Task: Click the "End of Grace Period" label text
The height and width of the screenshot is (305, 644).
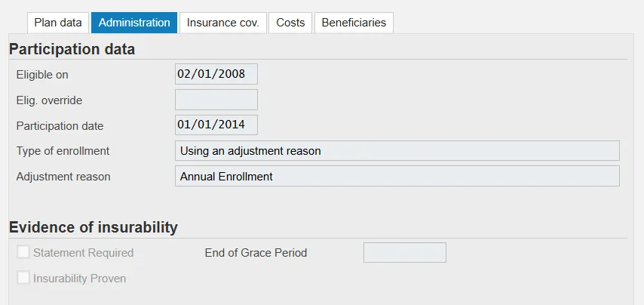Action: 256,253
